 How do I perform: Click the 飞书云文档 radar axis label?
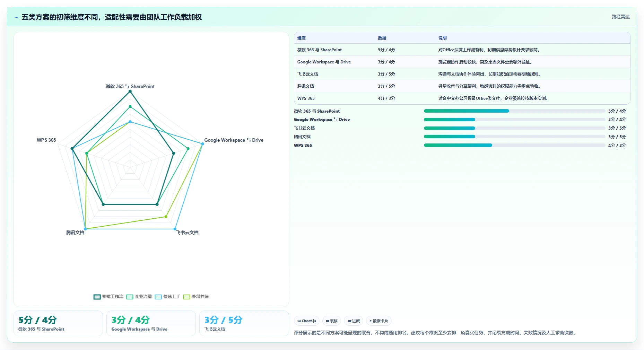point(188,233)
